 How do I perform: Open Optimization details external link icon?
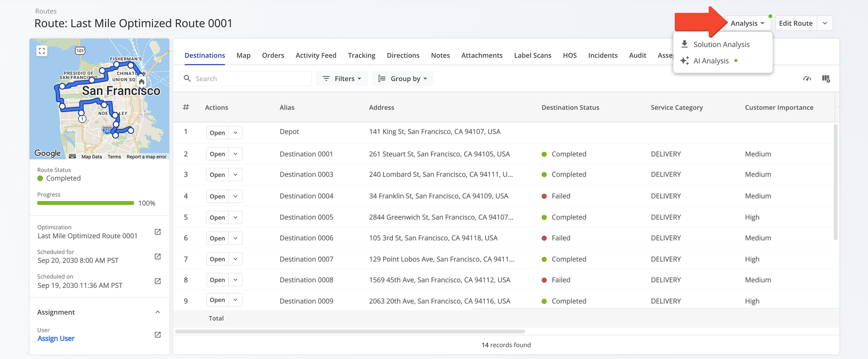158,232
